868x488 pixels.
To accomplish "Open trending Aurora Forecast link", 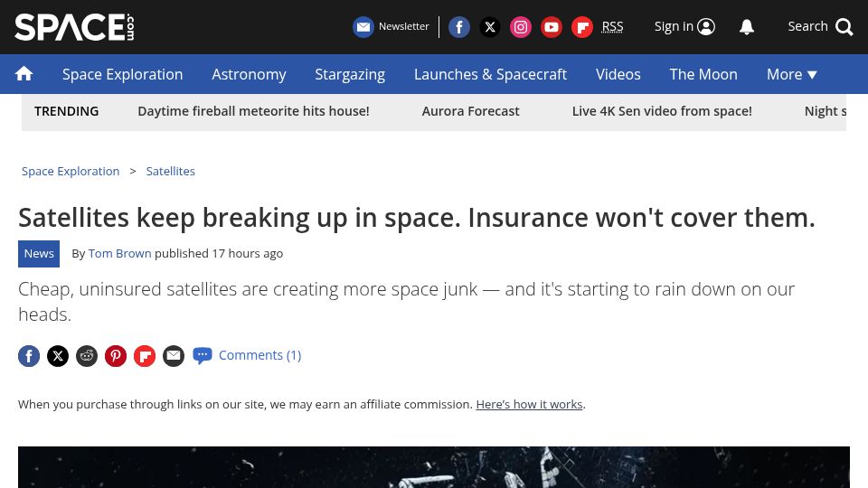I will point(470,111).
